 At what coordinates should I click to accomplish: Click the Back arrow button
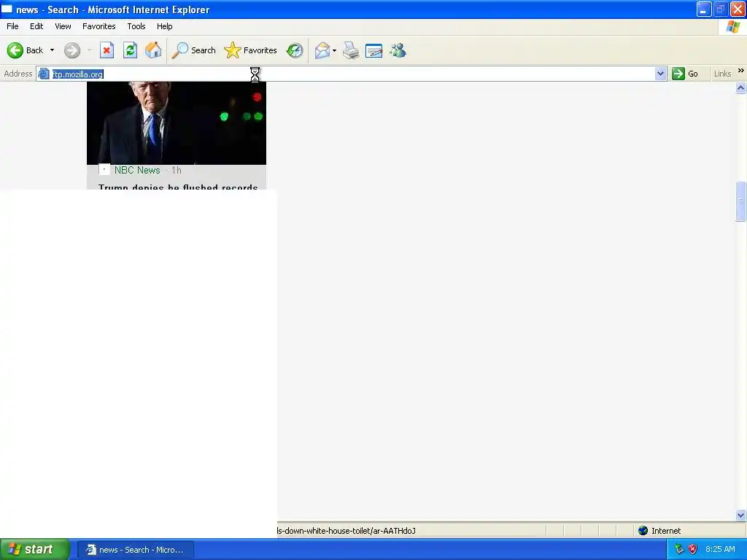pos(25,50)
